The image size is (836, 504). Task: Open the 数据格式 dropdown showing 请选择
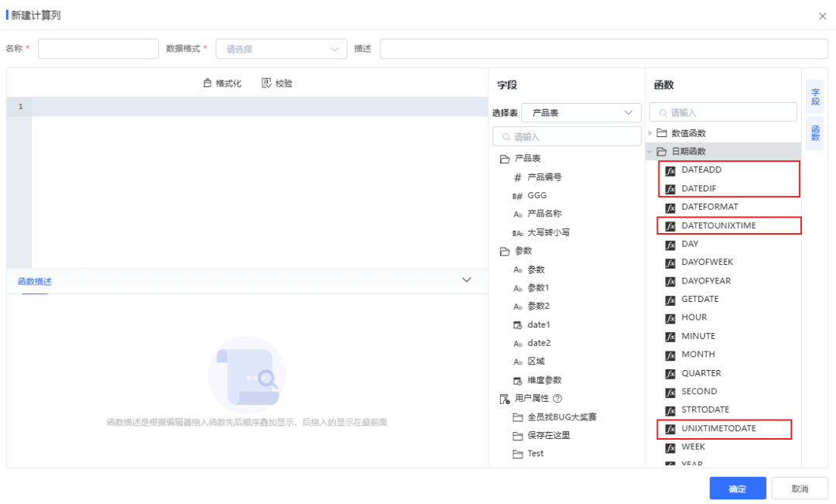pyautogui.click(x=281, y=48)
